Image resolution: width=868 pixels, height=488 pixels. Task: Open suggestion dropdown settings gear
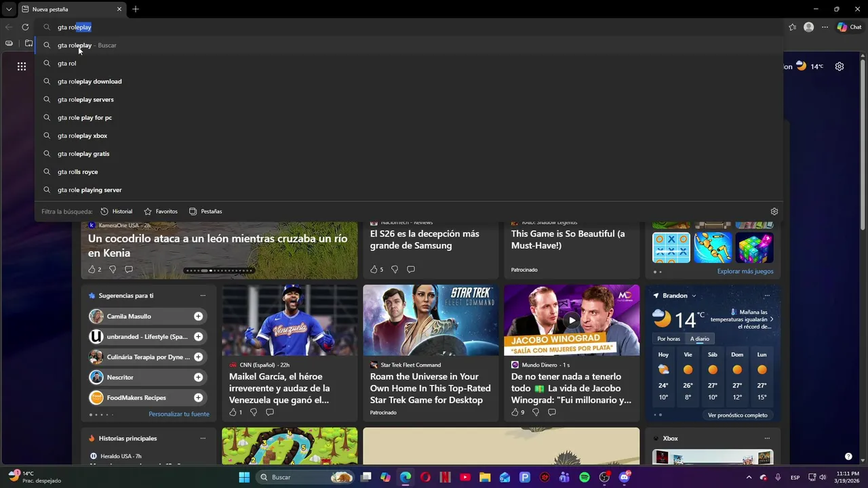pos(774,211)
